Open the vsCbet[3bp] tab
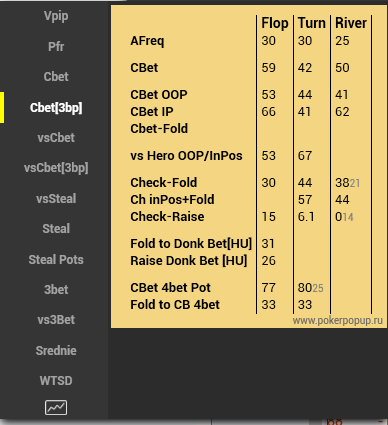This screenshot has width=388, height=425. pyautogui.click(x=56, y=168)
